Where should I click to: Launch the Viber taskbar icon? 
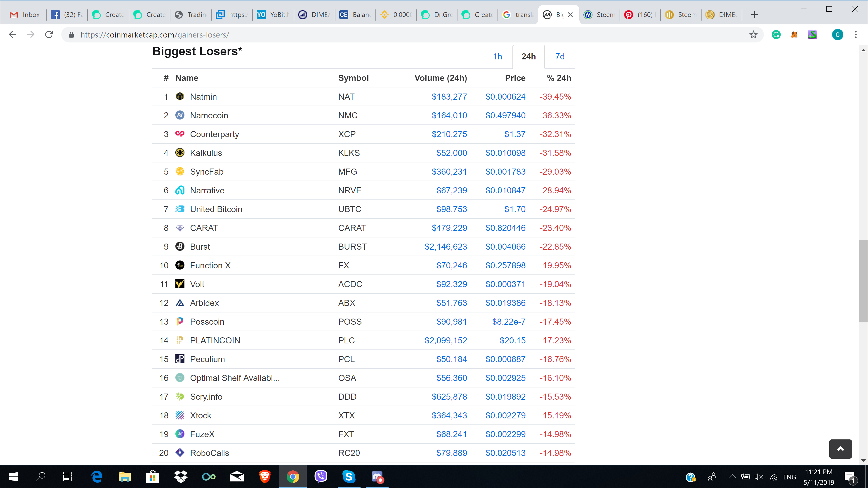pyautogui.click(x=321, y=476)
